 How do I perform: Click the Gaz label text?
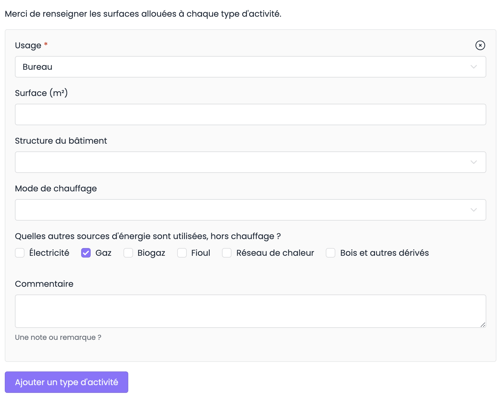click(103, 253)
